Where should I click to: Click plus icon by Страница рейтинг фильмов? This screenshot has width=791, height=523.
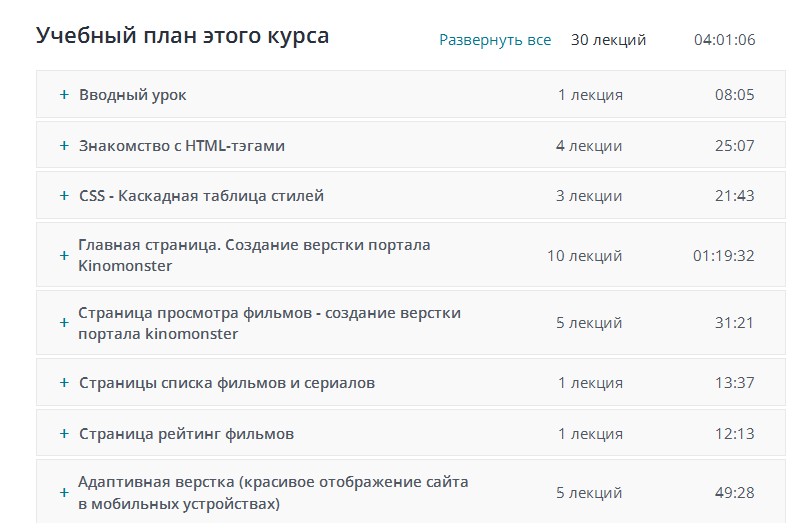point(64,434)
